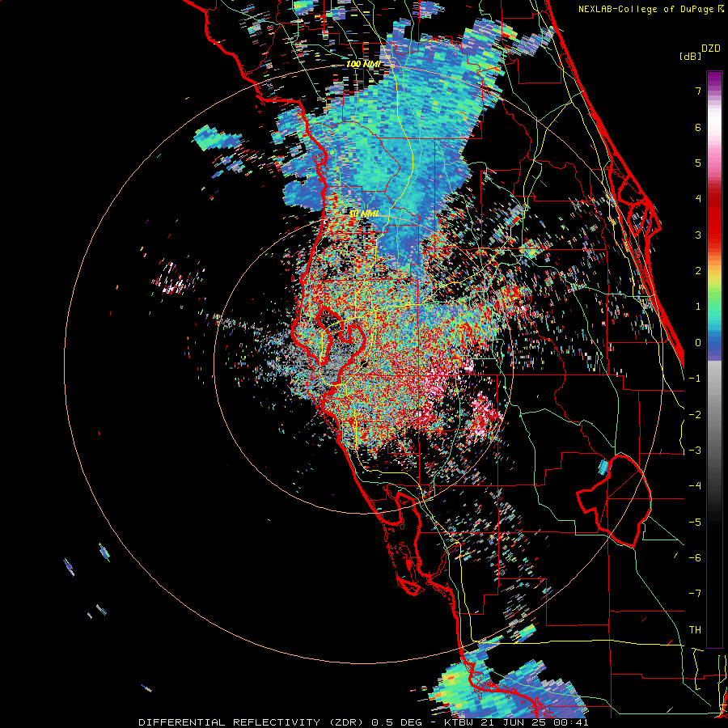
Task: Select the 1 value on color scale
Action: click(x=698, y=307)
